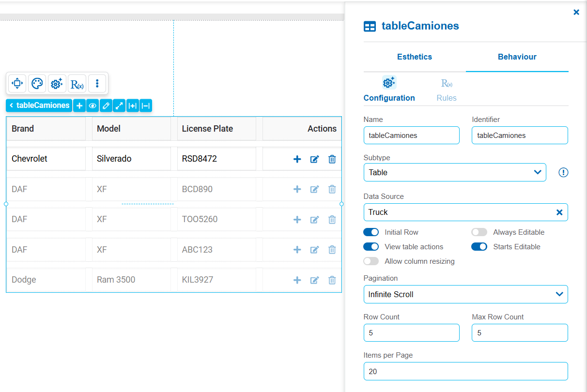Click the Identifier input field

tap(520, 136)
